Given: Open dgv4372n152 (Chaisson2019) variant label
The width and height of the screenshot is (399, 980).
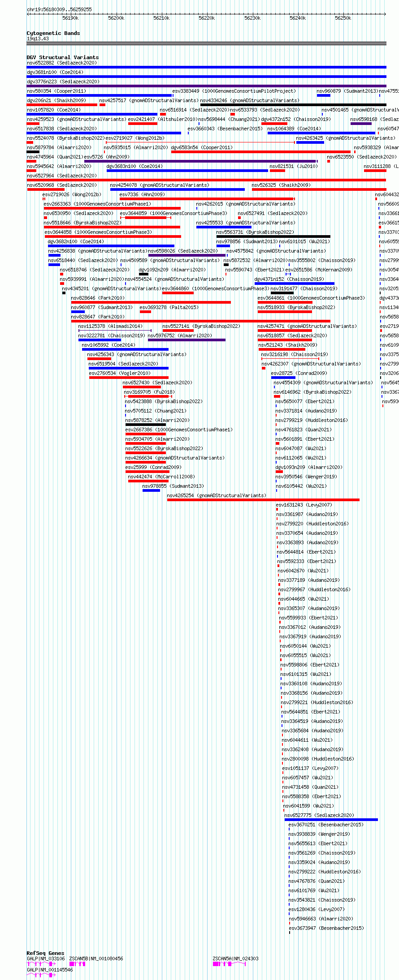Looking at the screenshot, I should [295, 119].
